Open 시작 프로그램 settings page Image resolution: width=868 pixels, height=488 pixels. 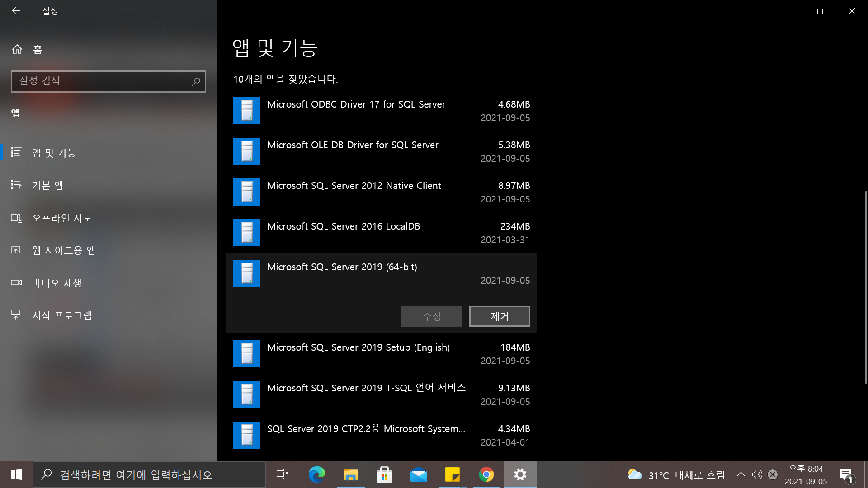tap(62, 315)
